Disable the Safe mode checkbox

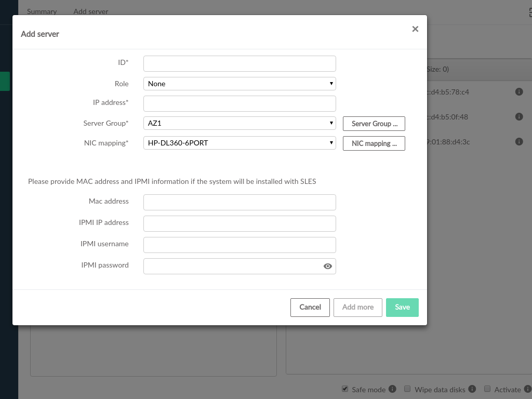point(345,389)
